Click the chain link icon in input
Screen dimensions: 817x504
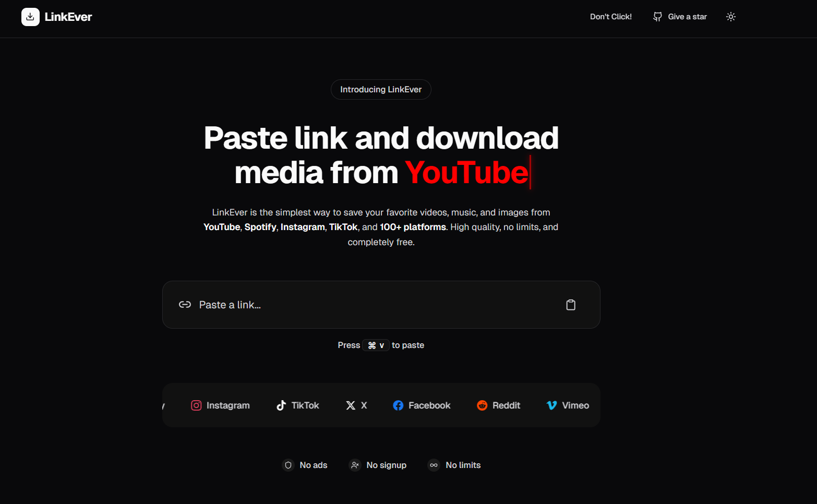185,305
